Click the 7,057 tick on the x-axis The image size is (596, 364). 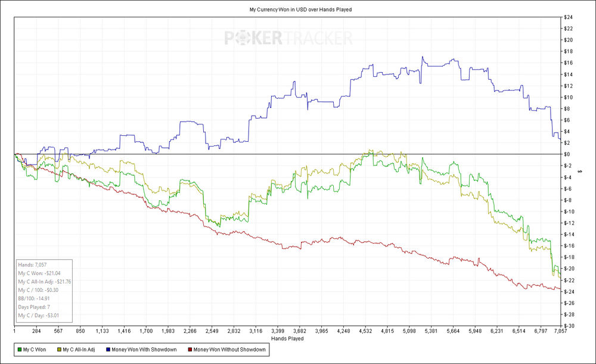click(x=560, y=331)
